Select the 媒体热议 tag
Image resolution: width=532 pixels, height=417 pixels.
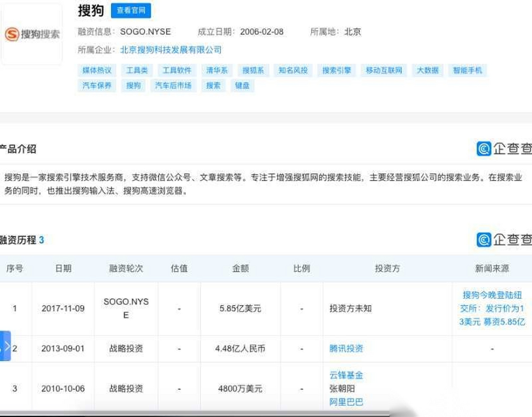pos(97,70)
